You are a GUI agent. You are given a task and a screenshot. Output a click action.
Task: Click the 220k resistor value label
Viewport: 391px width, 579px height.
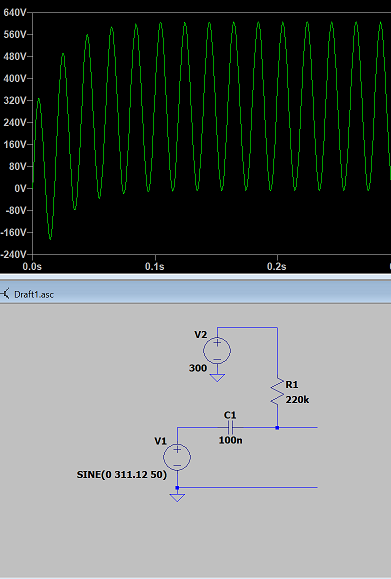point(297,400)
